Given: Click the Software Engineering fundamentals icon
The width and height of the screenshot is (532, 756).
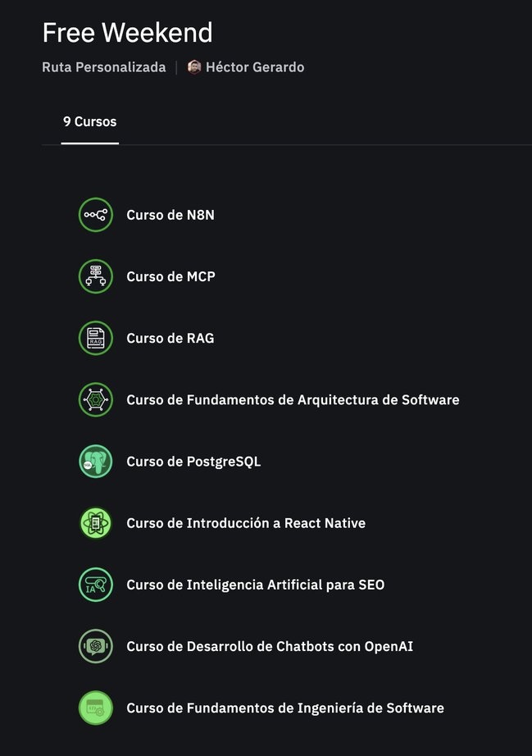Looking at the screenshot, I should [96, 708].
